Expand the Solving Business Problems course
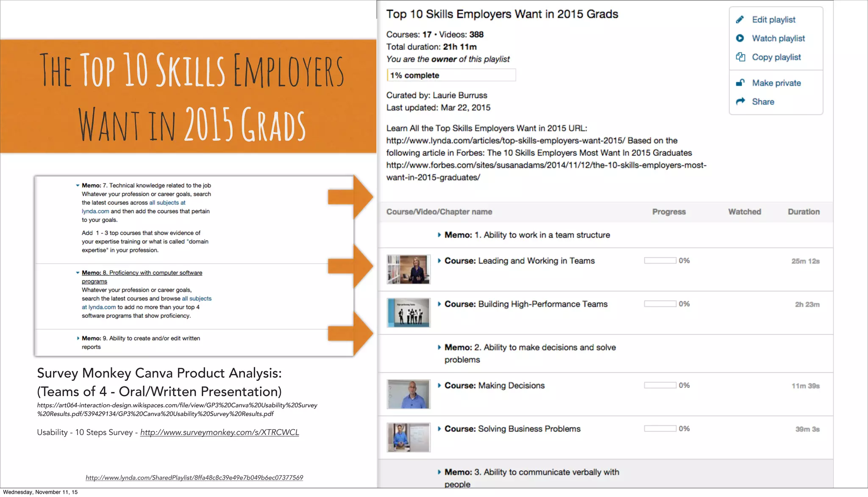 click(439, 429)
